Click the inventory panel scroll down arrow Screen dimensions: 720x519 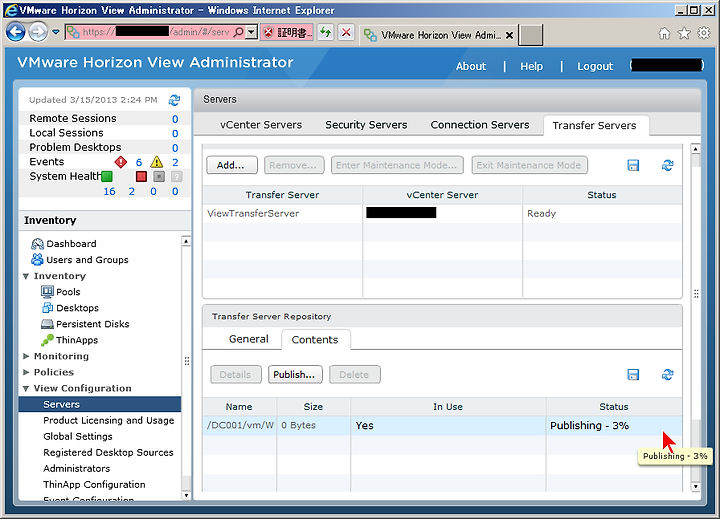pos(186,495)
